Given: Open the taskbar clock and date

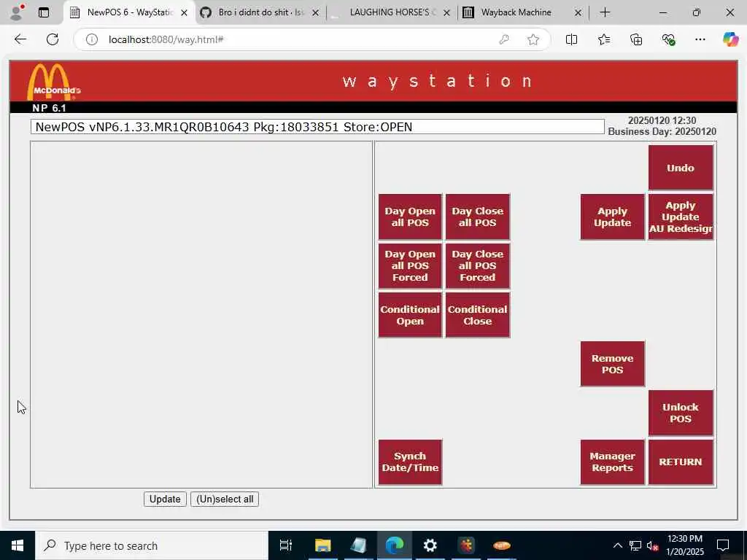Looking at the screenshot, I should click(685, 545).
